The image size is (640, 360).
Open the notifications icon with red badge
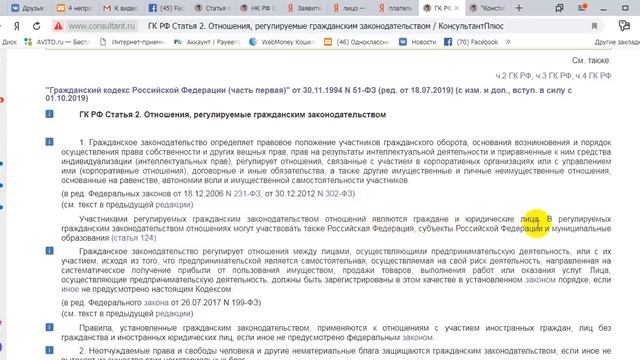(582, 7)
